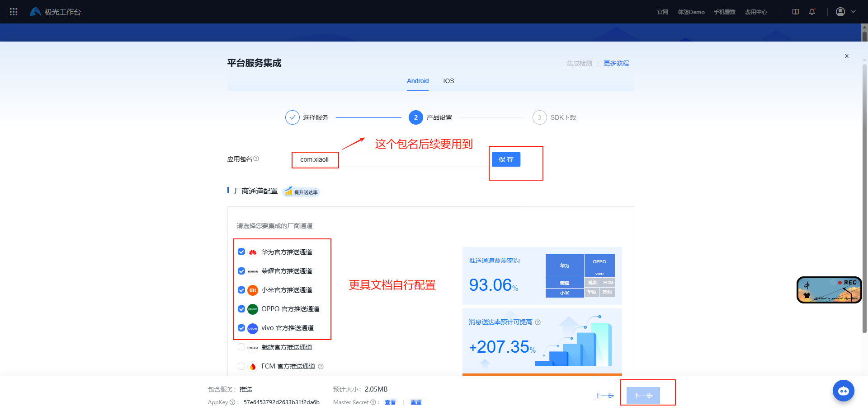Click the 预计大小 2.05MB value

376,389
